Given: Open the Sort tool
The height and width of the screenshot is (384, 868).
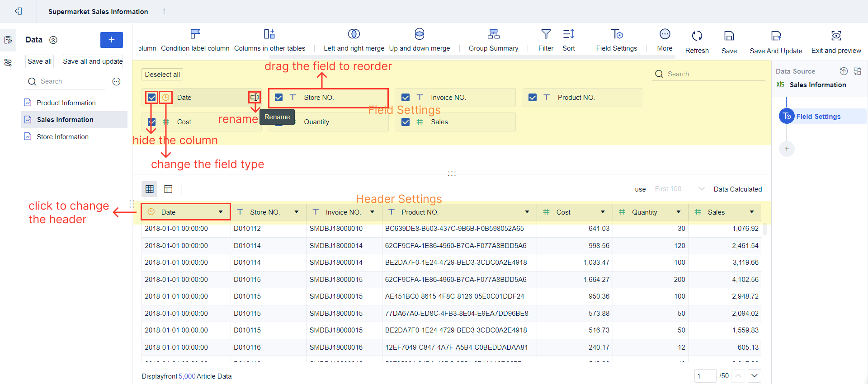Looking at the screenshot, I should [x=568, y=34].
